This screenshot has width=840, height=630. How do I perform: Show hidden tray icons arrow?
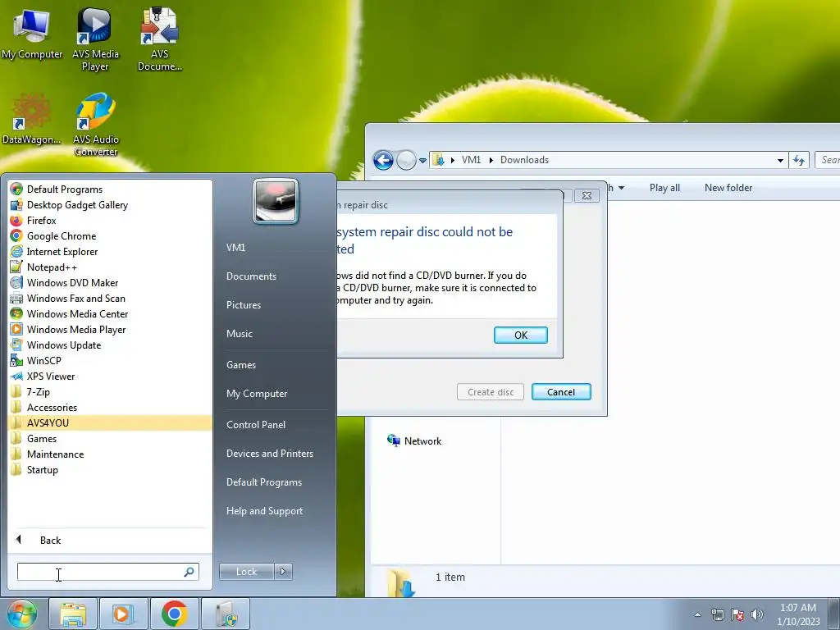coord(697,614)
